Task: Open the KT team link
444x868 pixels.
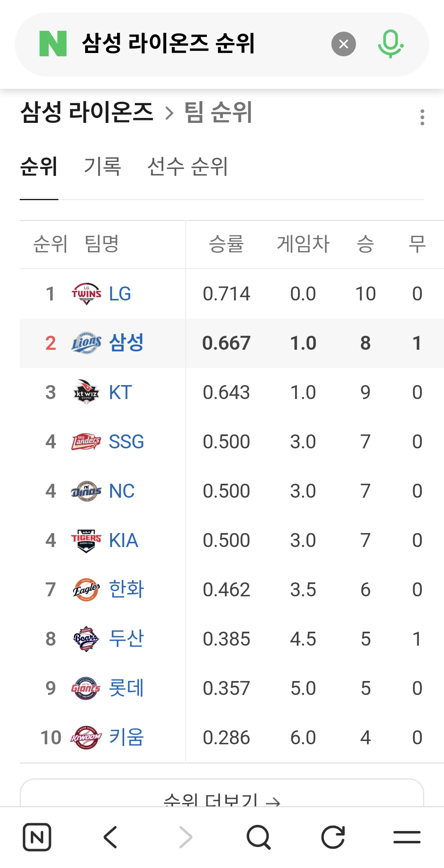Action: pyautogui.click(x=120, y=392)
